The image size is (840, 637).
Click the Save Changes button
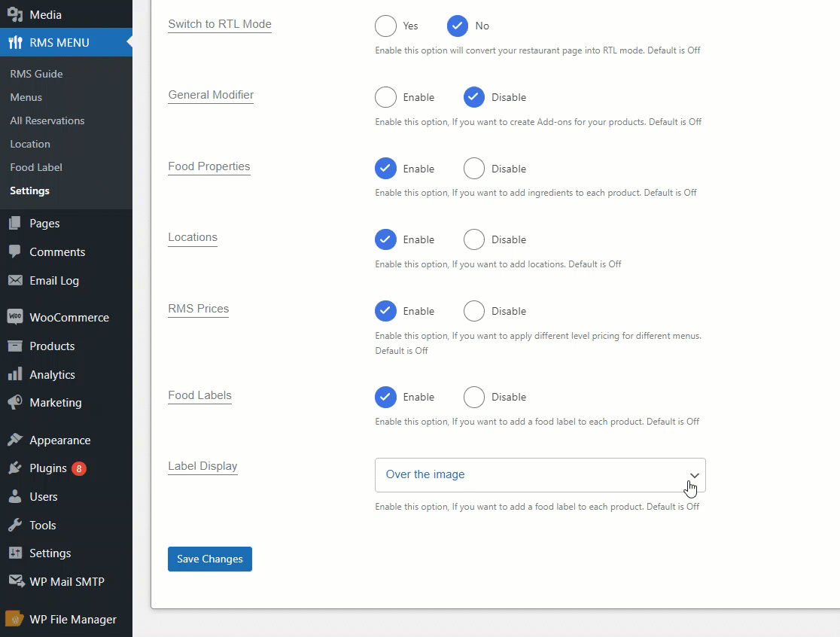coord(210,559)
